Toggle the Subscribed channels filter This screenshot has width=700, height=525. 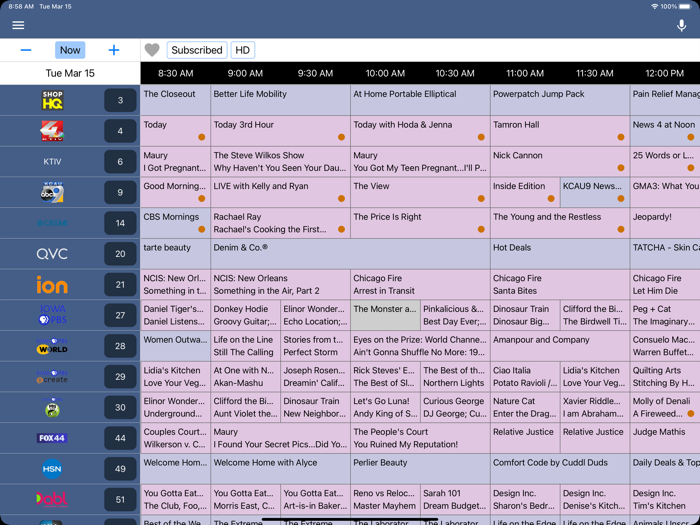pyautogui.click(x=197, y=50)
